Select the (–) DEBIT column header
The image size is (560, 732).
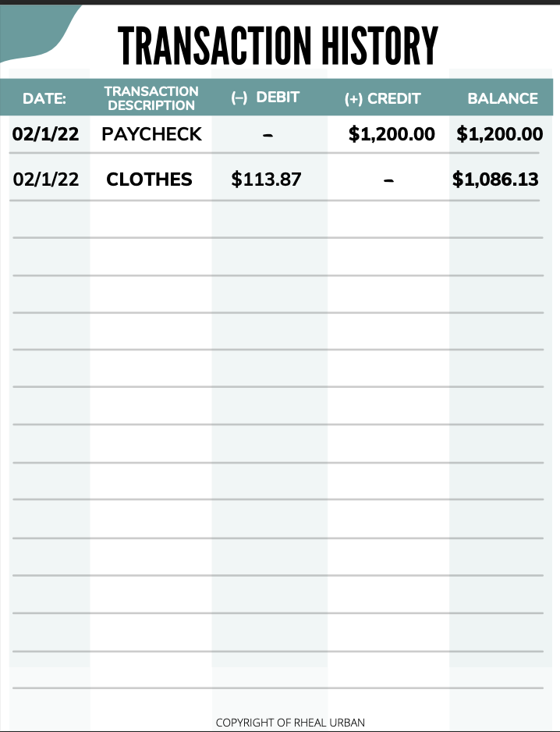(x=265, y=98)
